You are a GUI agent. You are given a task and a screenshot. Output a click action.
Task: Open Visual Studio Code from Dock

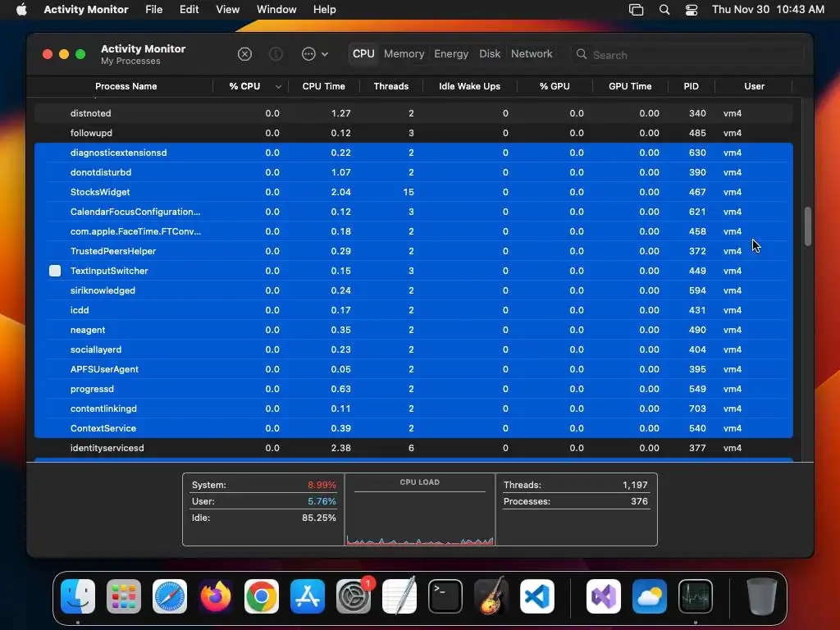pos(537,596)
